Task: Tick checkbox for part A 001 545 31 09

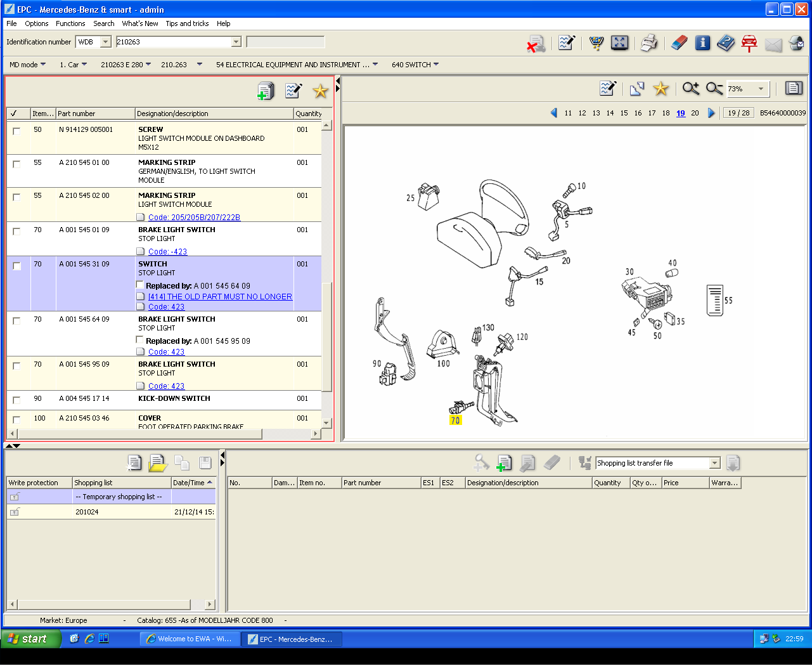Action: (x=16, y=266)
